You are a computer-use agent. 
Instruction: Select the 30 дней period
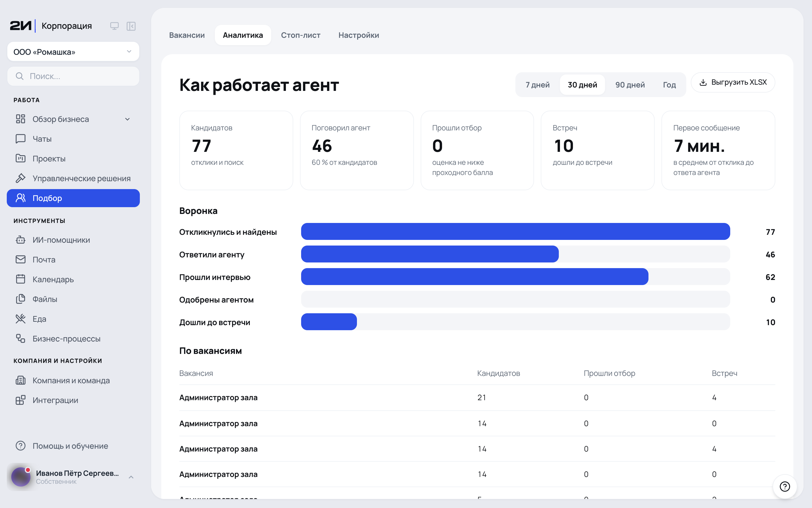pos(582,85)
